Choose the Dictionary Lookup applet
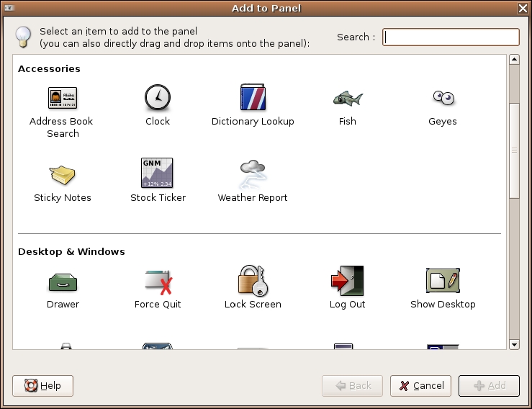Screen dimensions: 532x409 pos(253,97)
